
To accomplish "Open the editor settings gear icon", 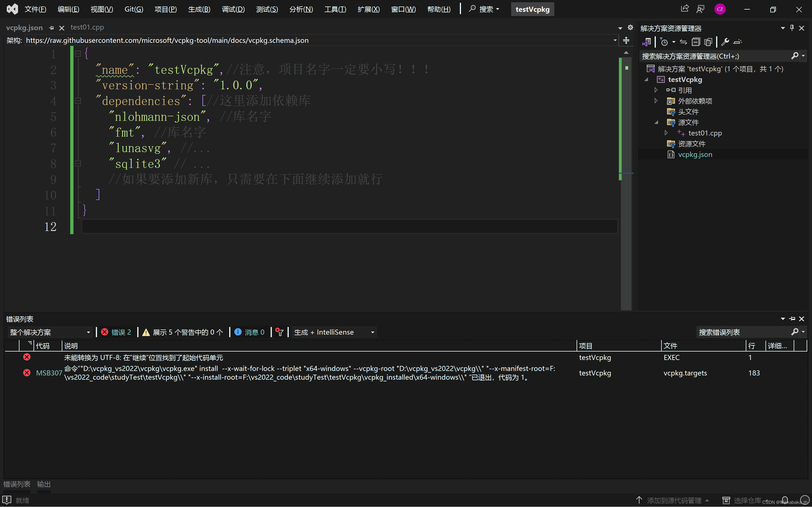I will coord(630,28).
